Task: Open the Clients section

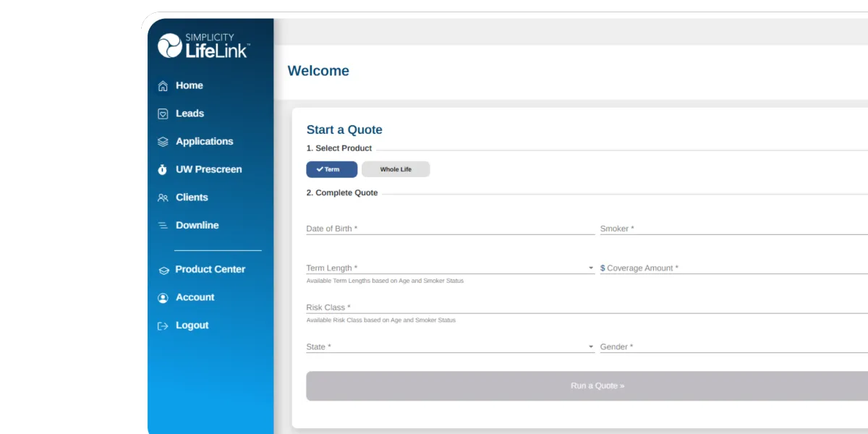Action: pyautogui.click(x=192, y=197)
